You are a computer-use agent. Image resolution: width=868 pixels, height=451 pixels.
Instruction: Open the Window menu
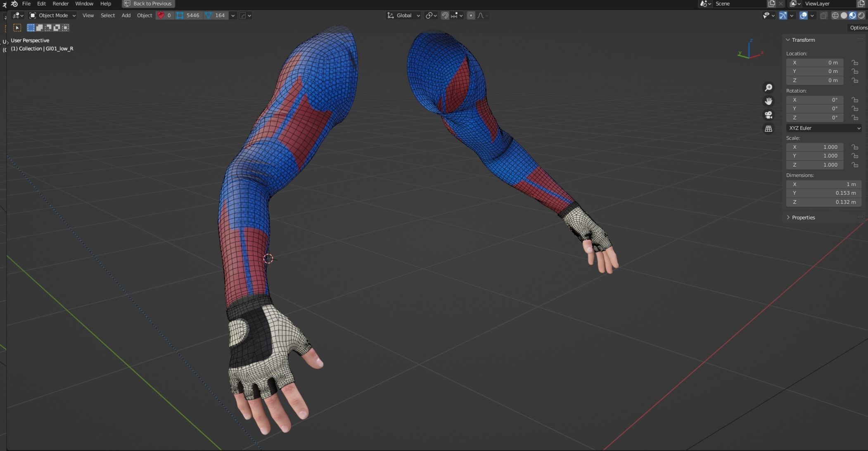click(x=84, y=4)
